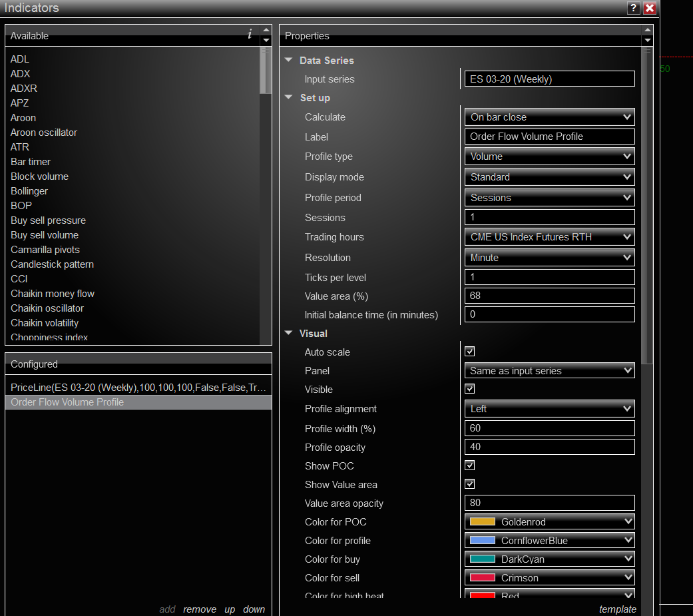This screenshot has height=616, width=693.
Task: Select Buy sell volume indicator
Action: 45,235
